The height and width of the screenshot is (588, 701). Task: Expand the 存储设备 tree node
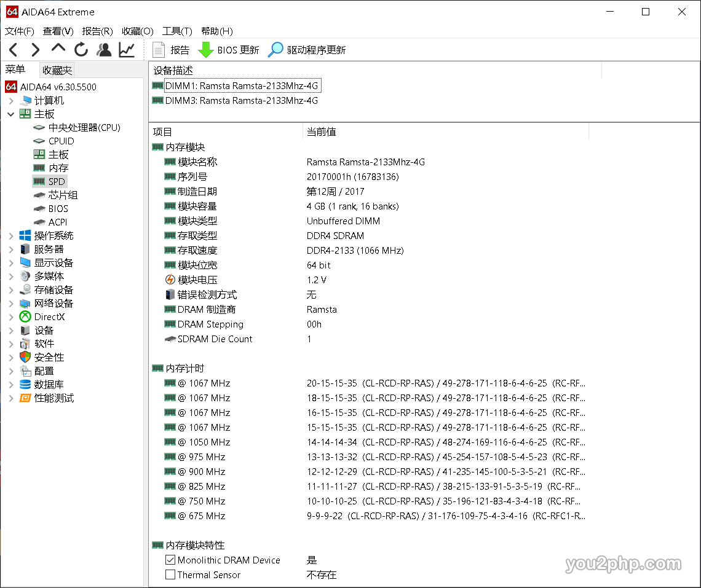pyautogui.click(x=11, y=290)
